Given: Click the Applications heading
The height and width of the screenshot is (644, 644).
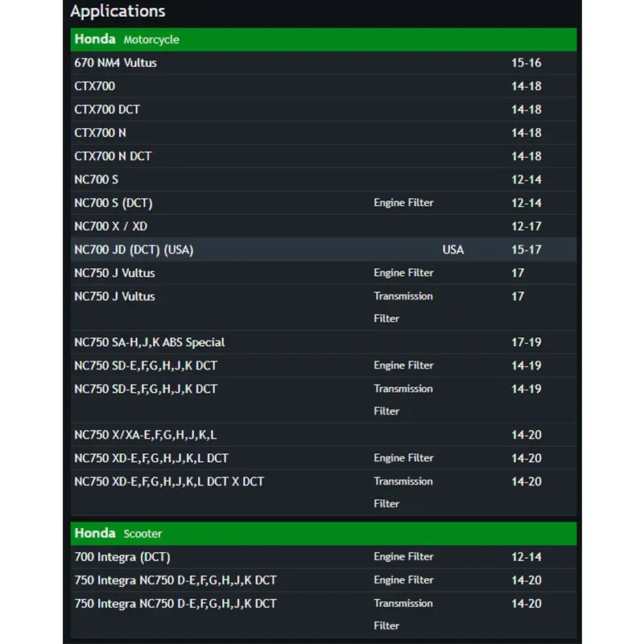Looking at the screenshot, I should [118, 11].
